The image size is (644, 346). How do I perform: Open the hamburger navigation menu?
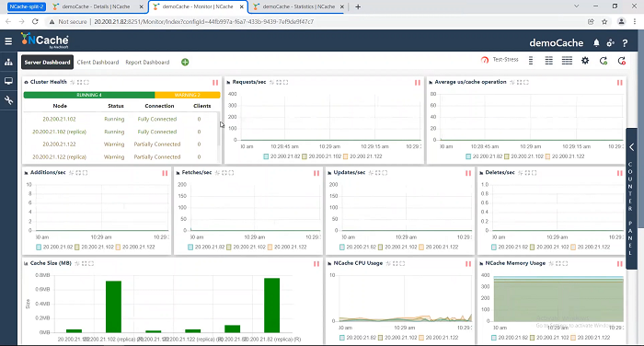coord(8,41)
